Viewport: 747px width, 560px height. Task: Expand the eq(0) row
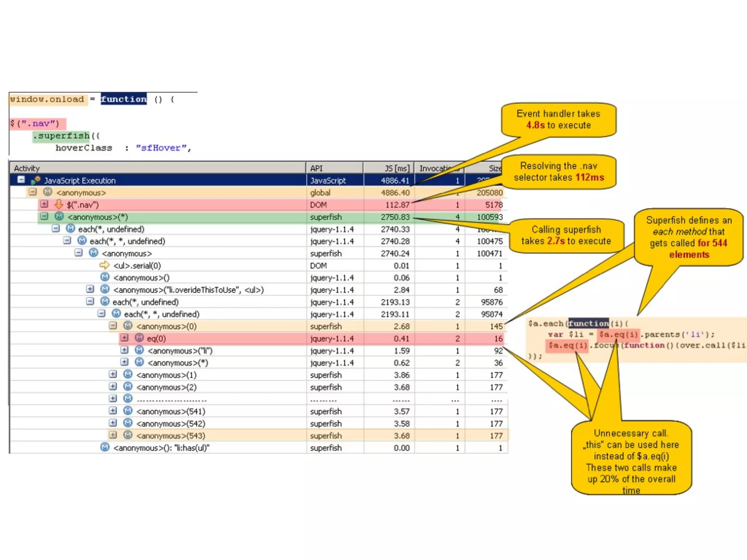click(x=124, y=338)
